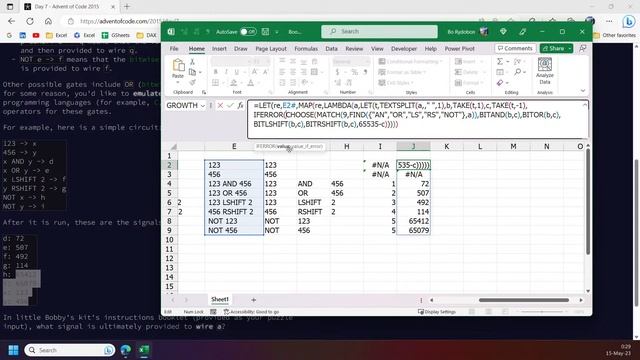
Task: Click the user profile picture in Excel
Action: (484, 31)
